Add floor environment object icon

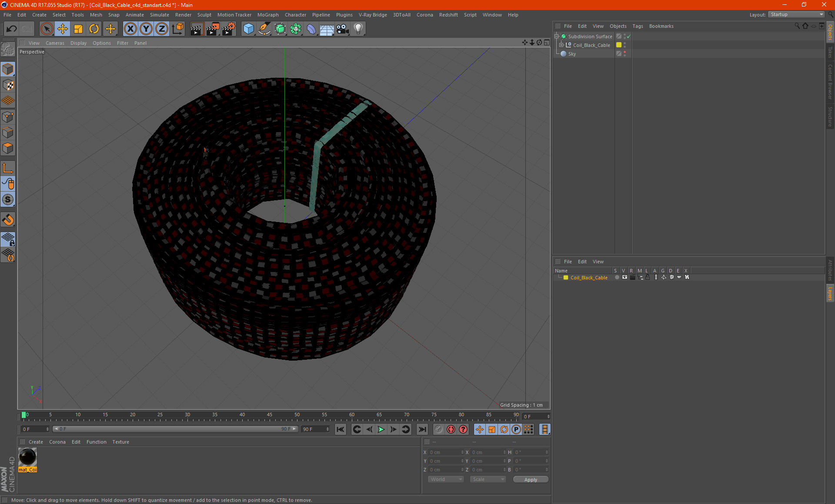pyautogui.click(x=327, y=29)
